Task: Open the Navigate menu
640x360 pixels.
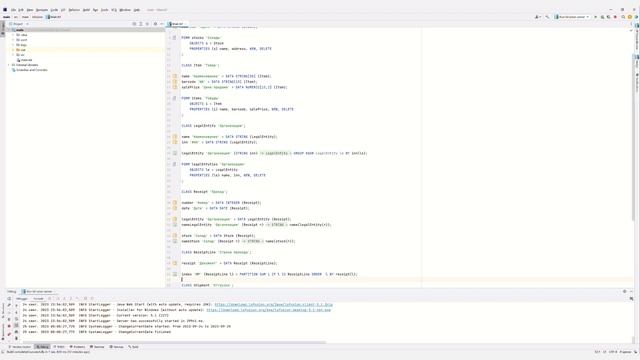Action: click(42, 10)
